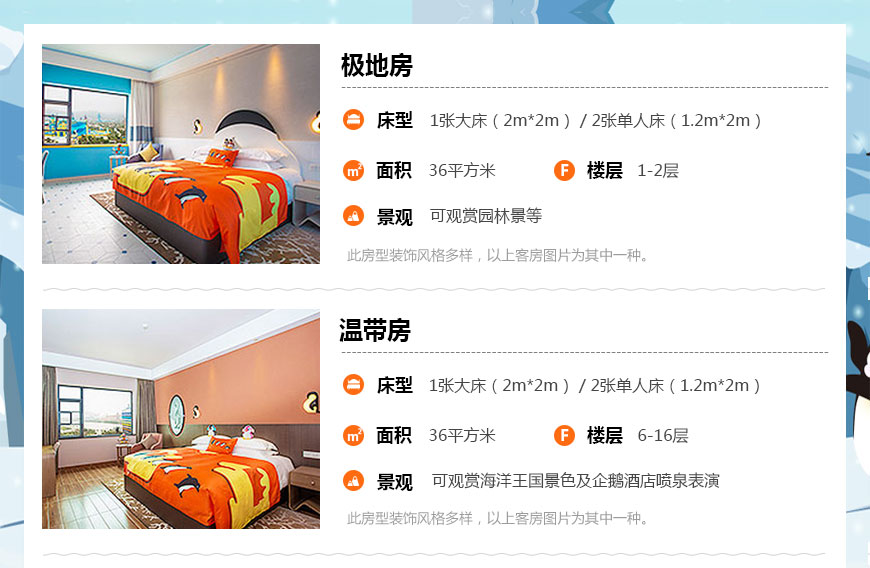Click the bed type icon for 极地房

point(353,119)
